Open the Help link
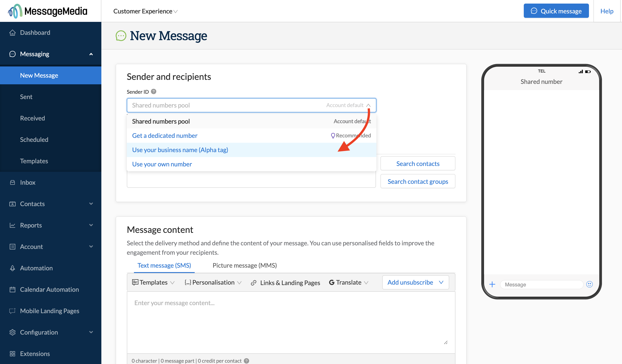Viewport: 622px width, 364px height. 607,11
